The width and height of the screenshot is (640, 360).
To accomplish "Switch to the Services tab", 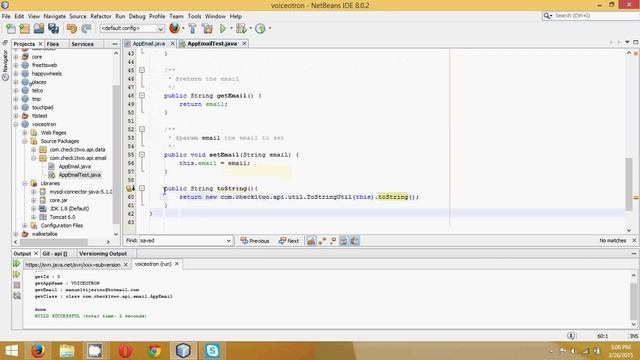I will [x=82, y=44].
